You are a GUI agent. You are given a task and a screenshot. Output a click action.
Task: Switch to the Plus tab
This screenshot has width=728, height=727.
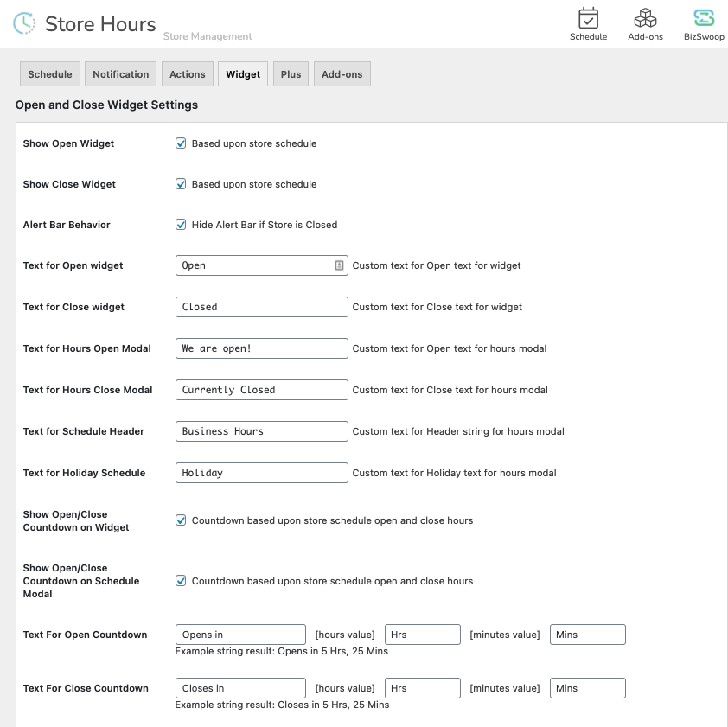tap(291, 74)
